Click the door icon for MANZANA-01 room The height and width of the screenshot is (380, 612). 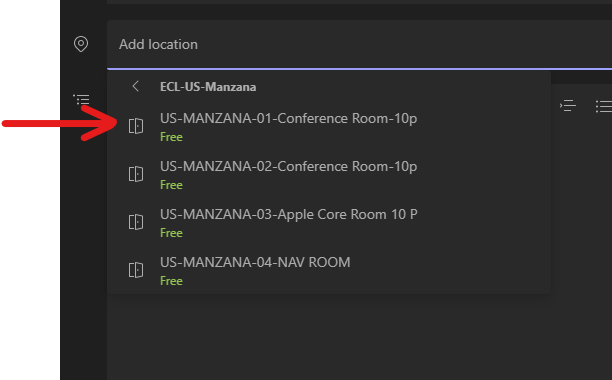pyautogui.click(x=136, y=126)
